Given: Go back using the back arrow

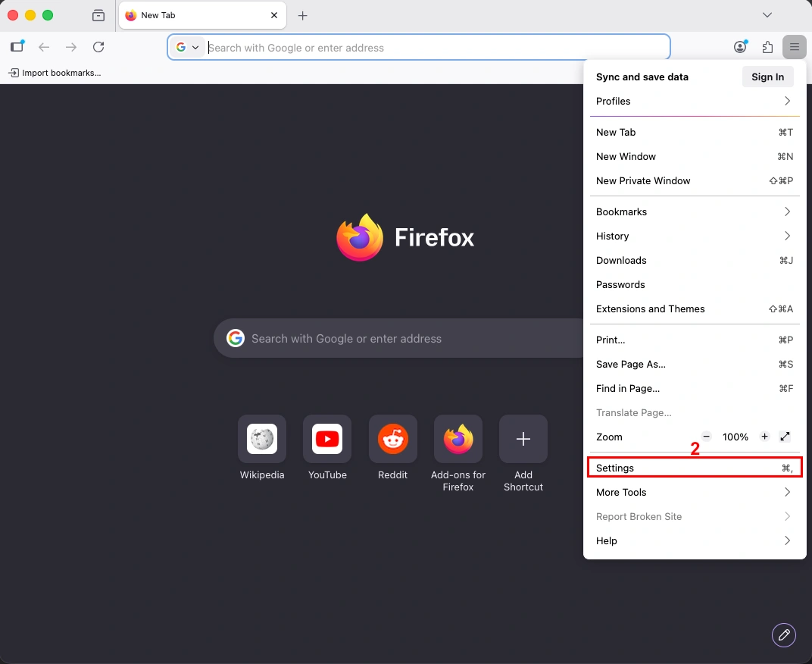Looking at the screenshot, I should tap(44, 47).
